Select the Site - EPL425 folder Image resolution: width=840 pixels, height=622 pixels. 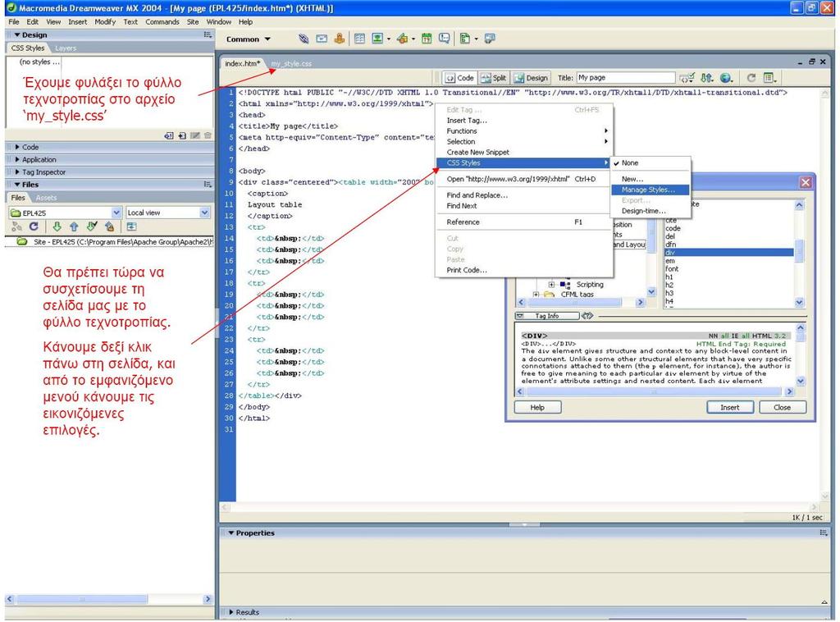115,241
